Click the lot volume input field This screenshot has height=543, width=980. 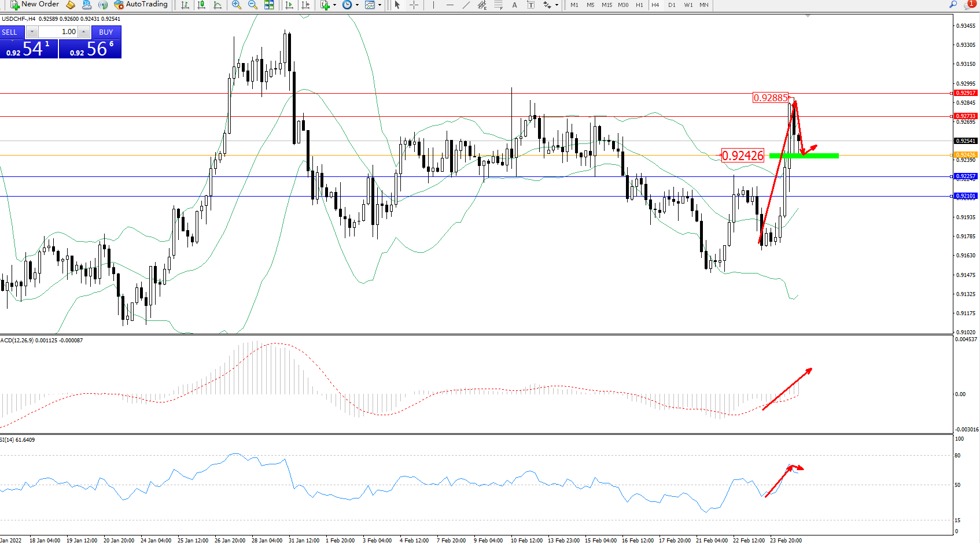tap(58, 32)
